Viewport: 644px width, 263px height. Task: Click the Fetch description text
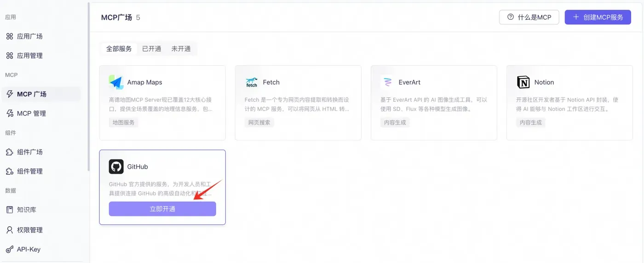pyautogui.click(x=297, y=104)
